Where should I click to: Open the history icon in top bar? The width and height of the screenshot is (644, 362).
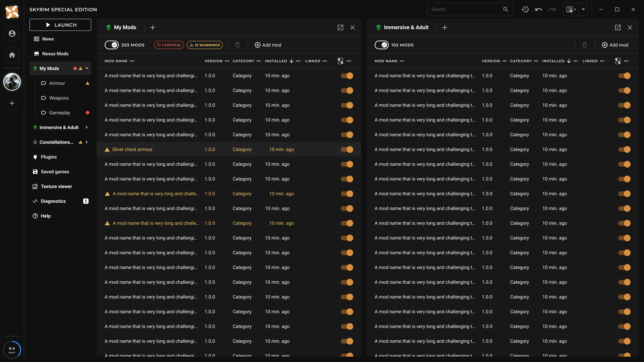coord(525,10)
